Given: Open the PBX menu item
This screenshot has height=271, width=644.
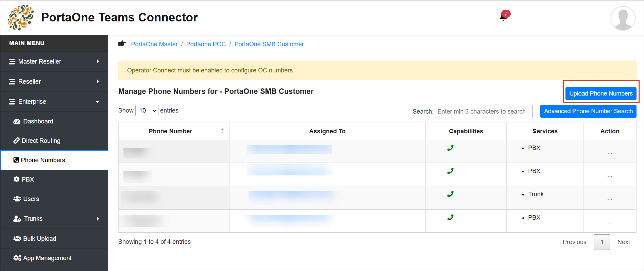Looking at the screenshot, I should (x=54, y=179).
